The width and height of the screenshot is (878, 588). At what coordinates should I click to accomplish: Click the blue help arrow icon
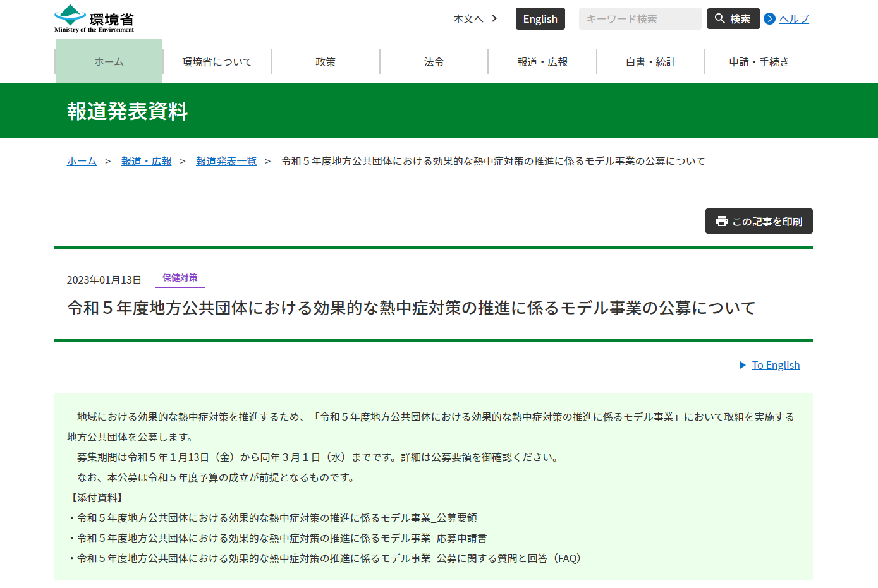[x=769, y=19]
